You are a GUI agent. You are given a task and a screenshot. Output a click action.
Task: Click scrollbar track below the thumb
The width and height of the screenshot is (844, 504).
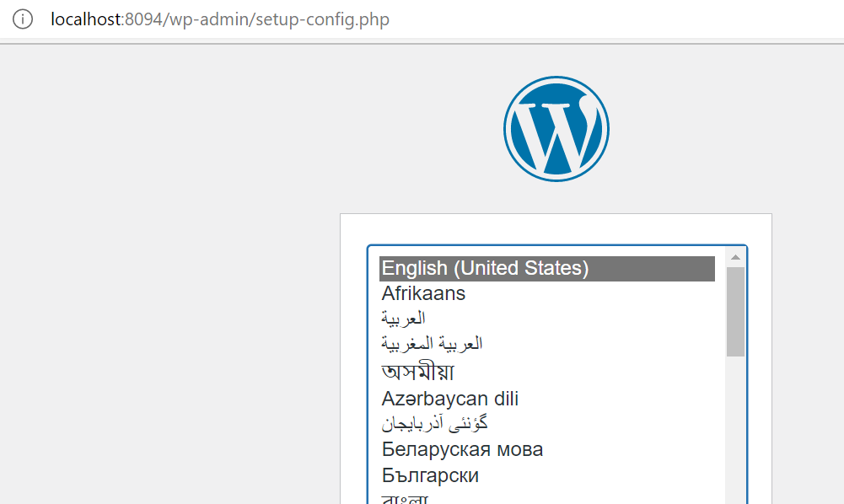735,431
